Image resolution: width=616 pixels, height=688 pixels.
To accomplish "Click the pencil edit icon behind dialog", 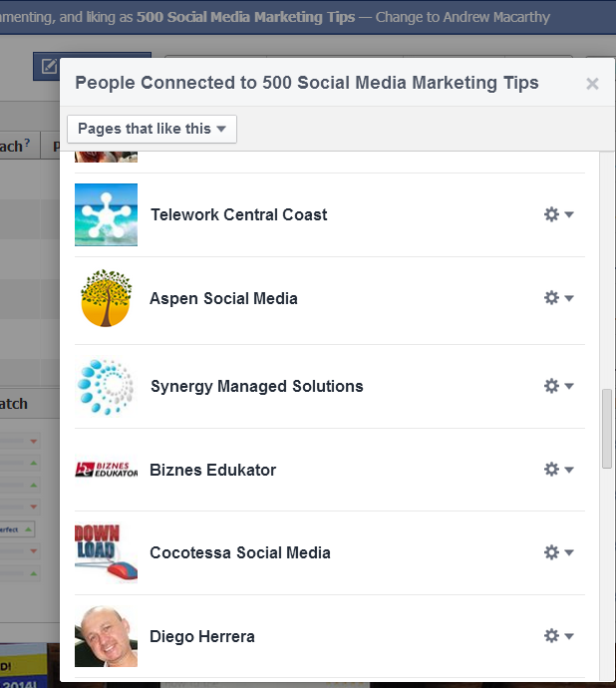I will (49, 66).
